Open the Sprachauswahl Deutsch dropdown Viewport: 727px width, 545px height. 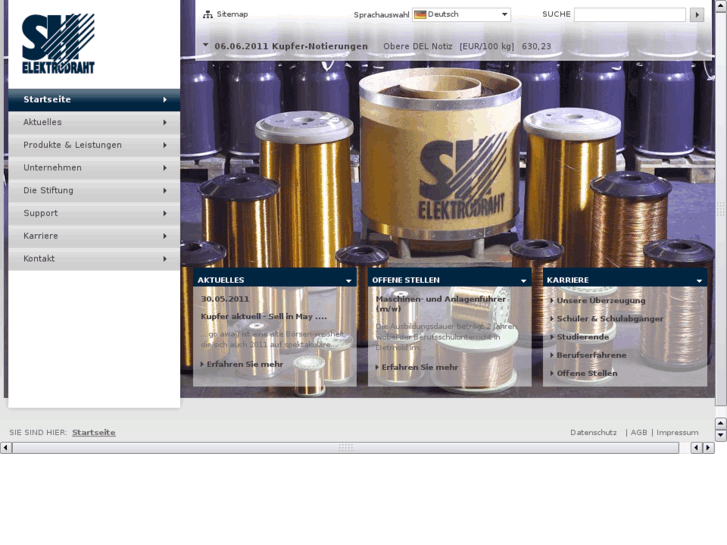[461, 14]
